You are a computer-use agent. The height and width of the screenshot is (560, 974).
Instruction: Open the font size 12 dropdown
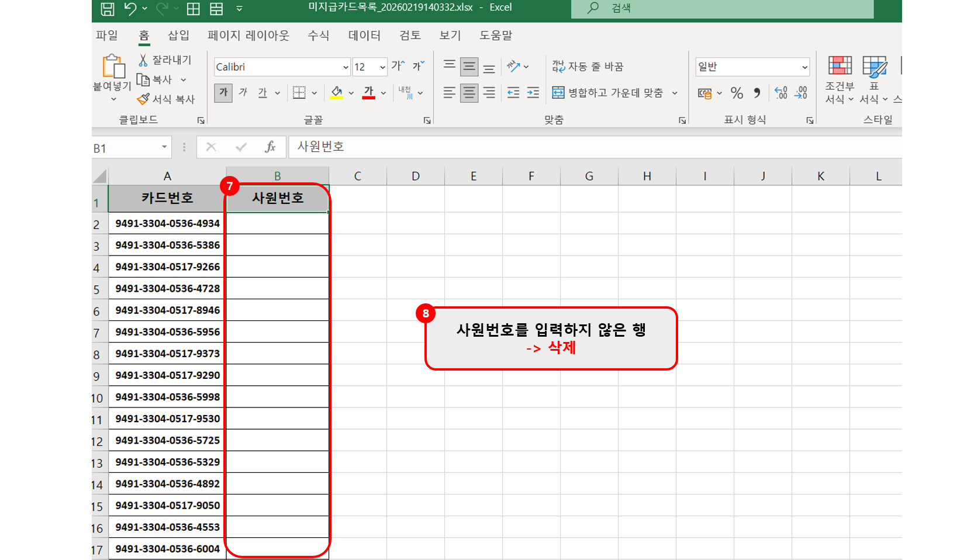click(x=383, y=67)
